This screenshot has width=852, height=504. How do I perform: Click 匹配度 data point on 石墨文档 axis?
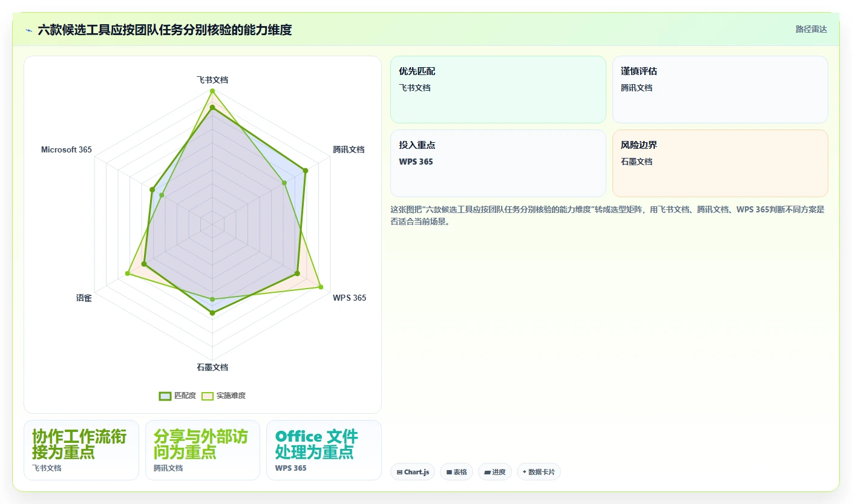pyautogui.click(x=212, y=313)
